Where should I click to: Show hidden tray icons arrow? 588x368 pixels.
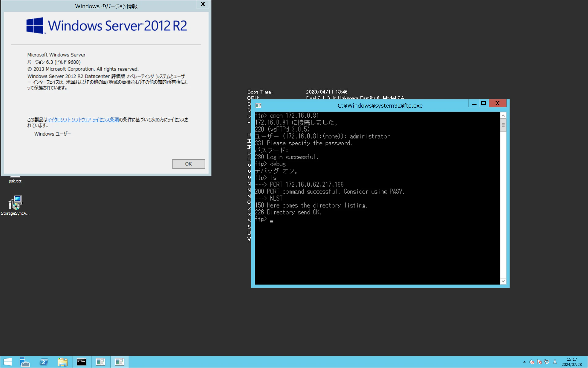click(524, 362)
